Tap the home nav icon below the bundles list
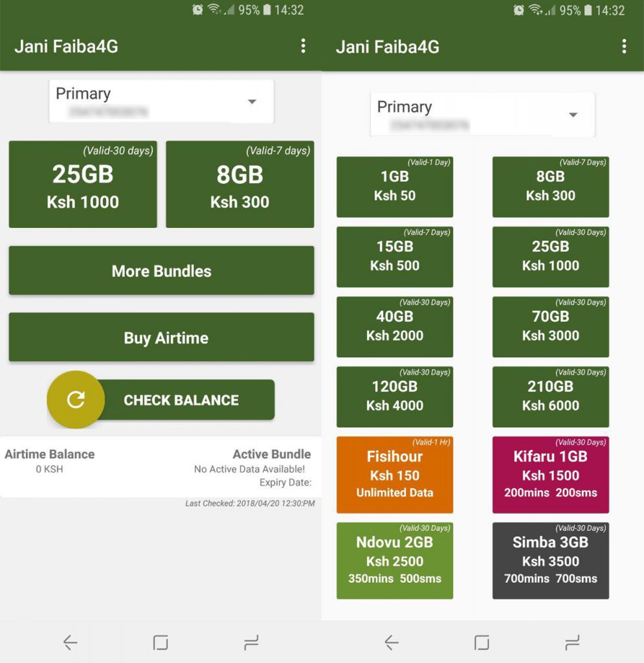Viewport: 644px width, 663px height. pos(482,642)
